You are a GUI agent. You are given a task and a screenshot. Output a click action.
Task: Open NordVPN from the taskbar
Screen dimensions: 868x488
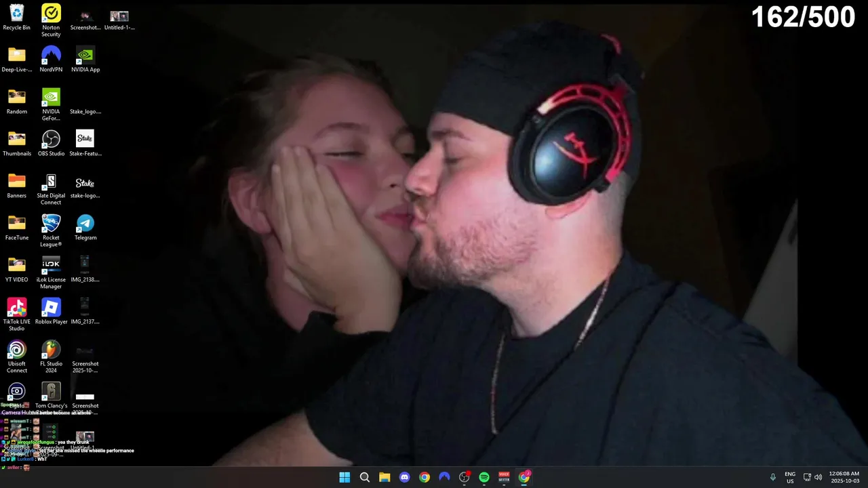(x=444, y=477)
